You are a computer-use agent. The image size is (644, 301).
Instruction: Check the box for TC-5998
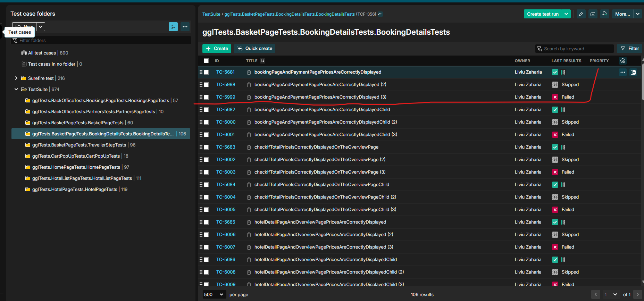206,85
